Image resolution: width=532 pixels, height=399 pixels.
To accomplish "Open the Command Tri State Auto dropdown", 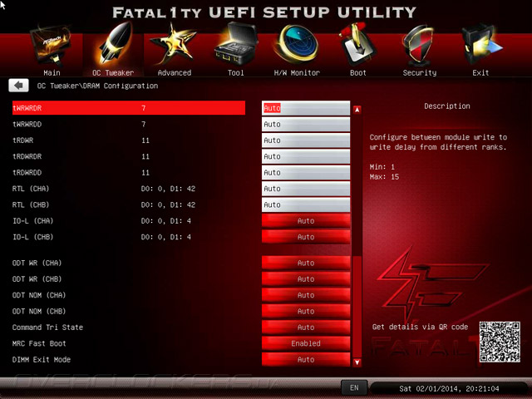I will (306, 328).
